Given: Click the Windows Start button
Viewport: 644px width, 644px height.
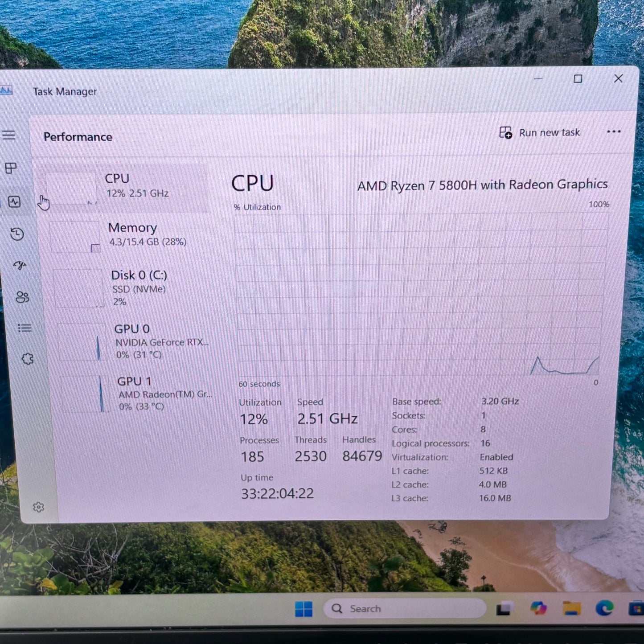Looking at the screenshot, I should 304,608.
